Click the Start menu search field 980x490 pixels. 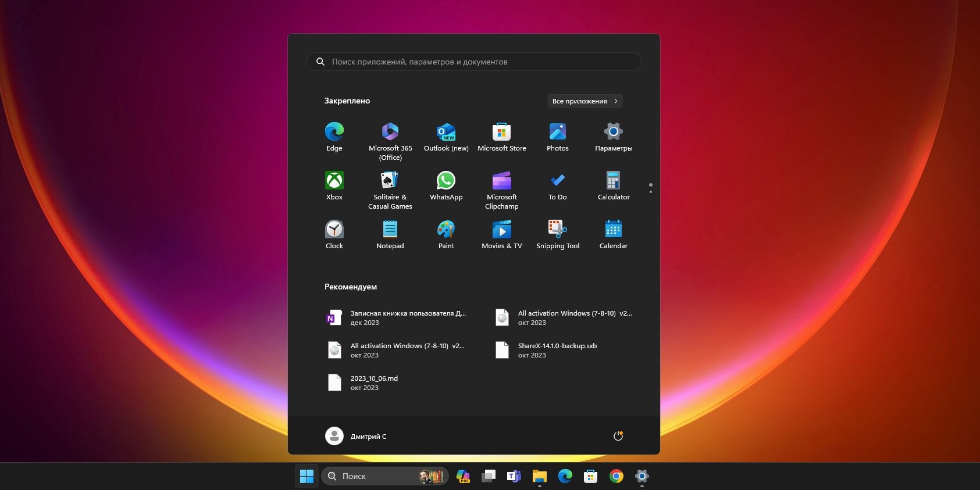coord(473,62)
